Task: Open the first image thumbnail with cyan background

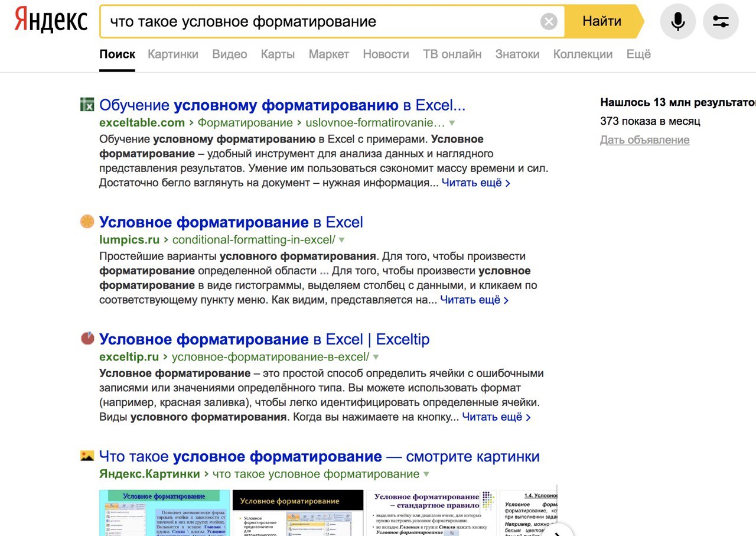Action: pyautogui.click(x=165, y=512)
